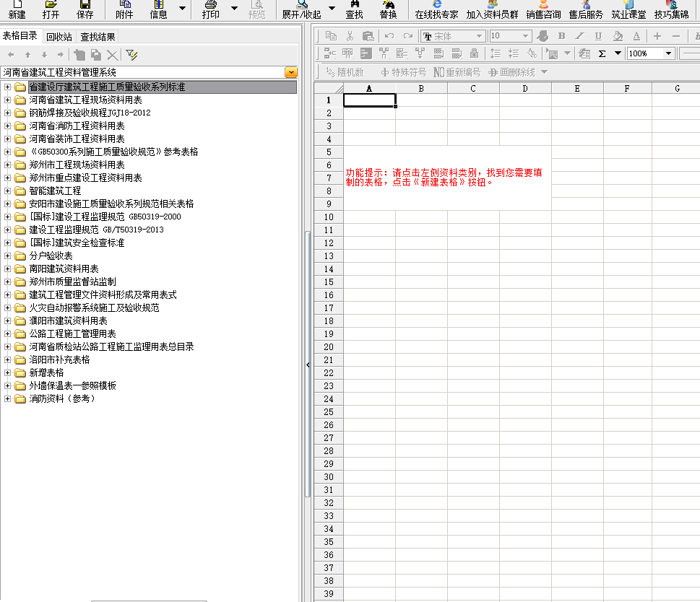Expand the 智能建筑工程 tree node
Viewport: 700px width, 602px height.
tap(8, 191)
